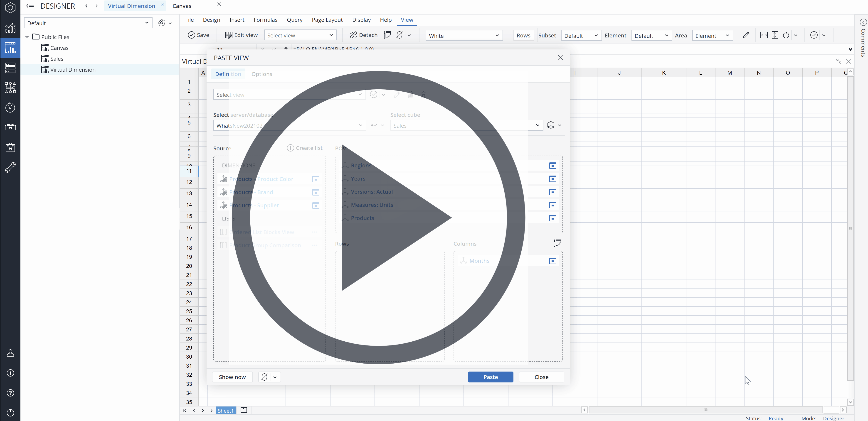Click the Edit view button
868x421 pixels.
[x=241, y=35]
